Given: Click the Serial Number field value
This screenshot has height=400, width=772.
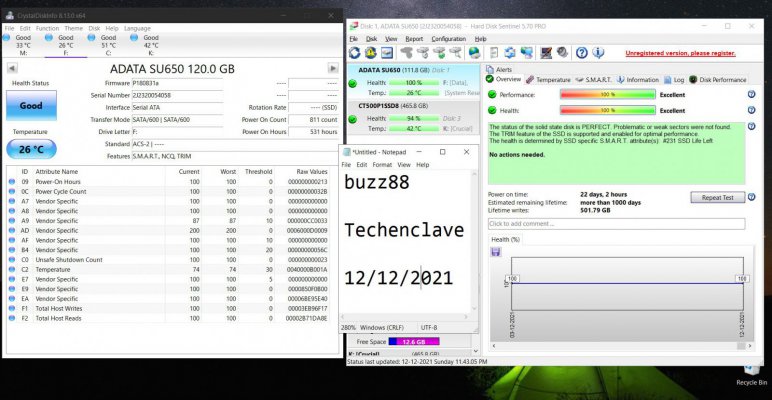Looking at the screenshot, I should [177, 95].
